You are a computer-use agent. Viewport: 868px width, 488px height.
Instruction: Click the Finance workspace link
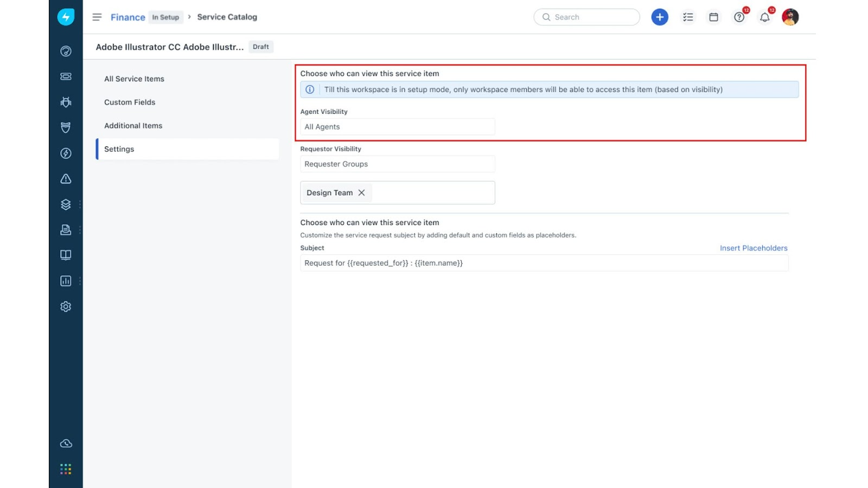click(x=128, y=17)
